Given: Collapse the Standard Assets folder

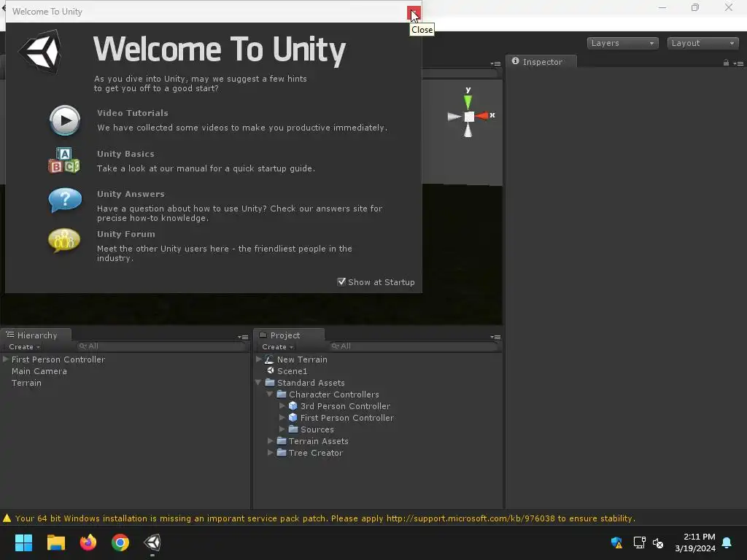Looking at the screenshot, I should [259, 382].
